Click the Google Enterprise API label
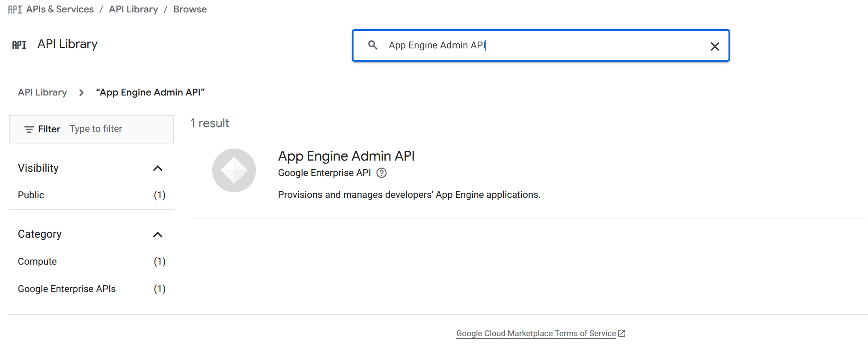868x355 pixels. tap(324, 173)
